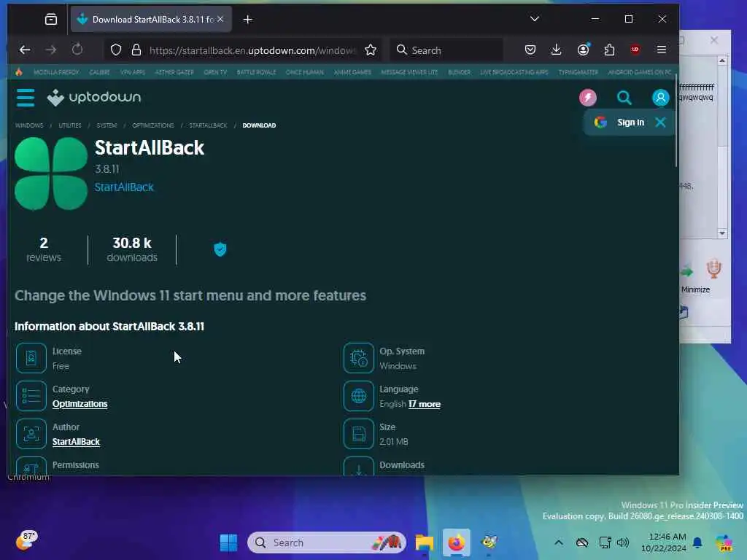Go to the Windows breadcrumb

pyautogui.click(x=29, y=125)
